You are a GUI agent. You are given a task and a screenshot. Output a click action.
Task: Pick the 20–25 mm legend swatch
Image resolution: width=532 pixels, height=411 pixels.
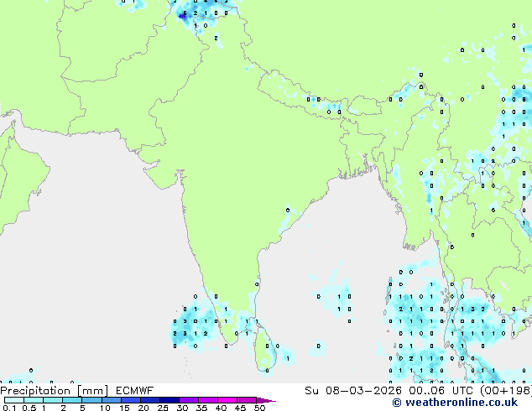(x=149, y=400)
